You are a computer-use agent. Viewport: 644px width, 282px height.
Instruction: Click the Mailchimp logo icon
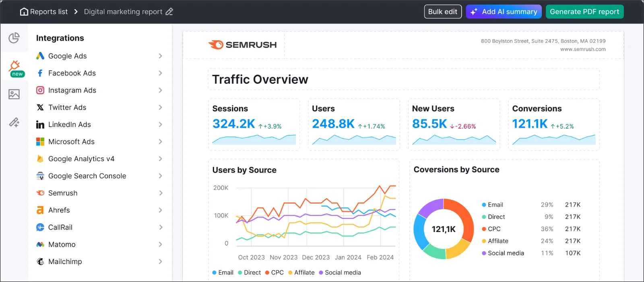point(40,261)
